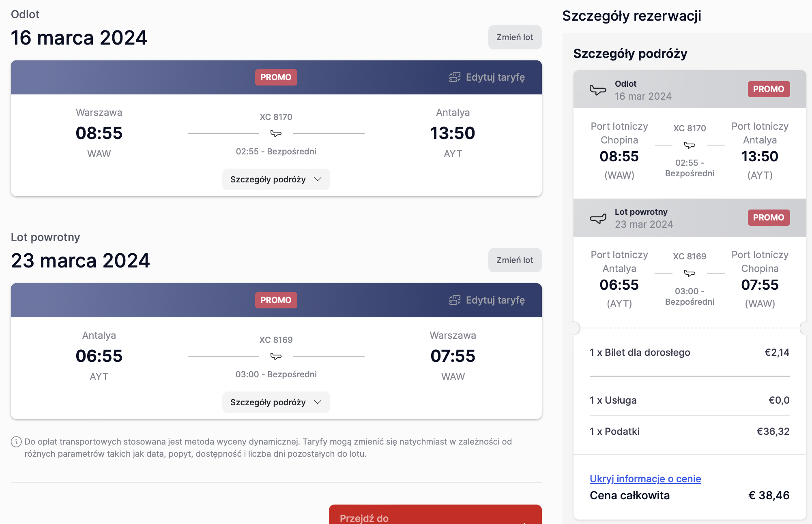812x524 pixels.
Task: Click the red Przejdź do button
Action: coord(435,514)
